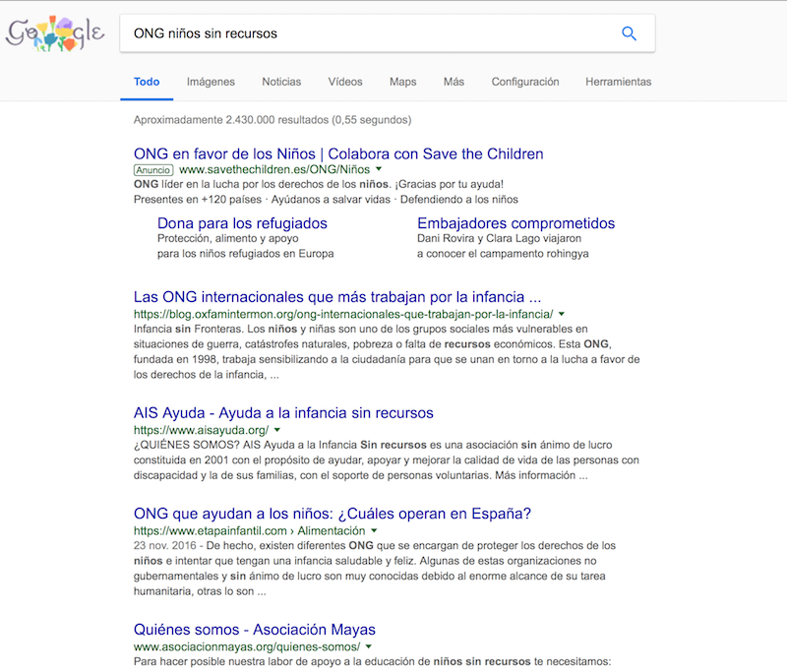Expand the etapainfantil.com URL dropdown arrow
This screenshot has width=787, height=672.
pyautogui.click(x=374, y=530)
